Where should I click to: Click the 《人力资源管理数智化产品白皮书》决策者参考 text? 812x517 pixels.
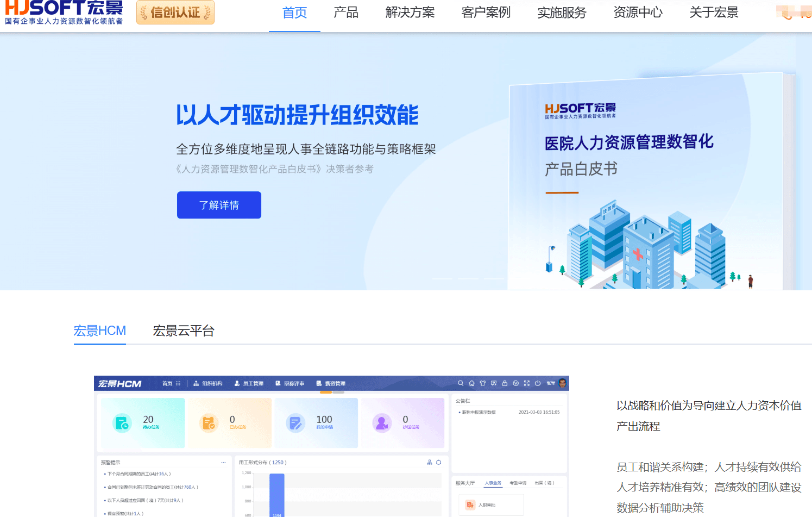coord(274,169)
